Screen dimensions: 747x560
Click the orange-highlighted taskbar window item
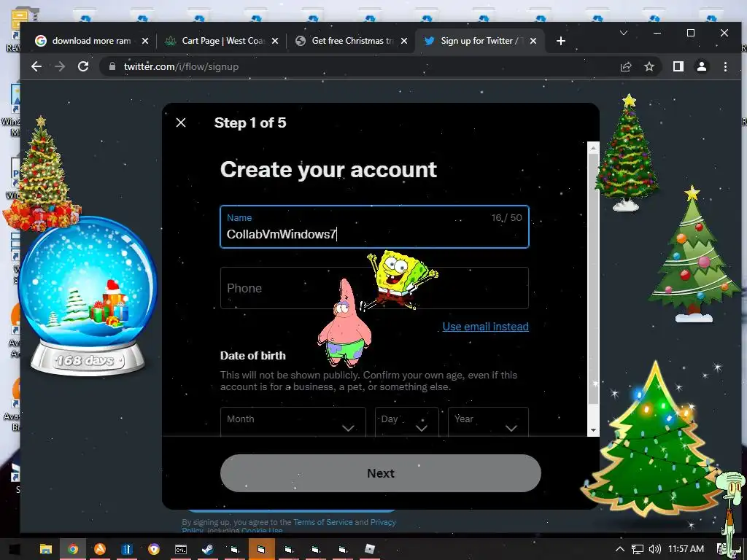coord(262,549)
